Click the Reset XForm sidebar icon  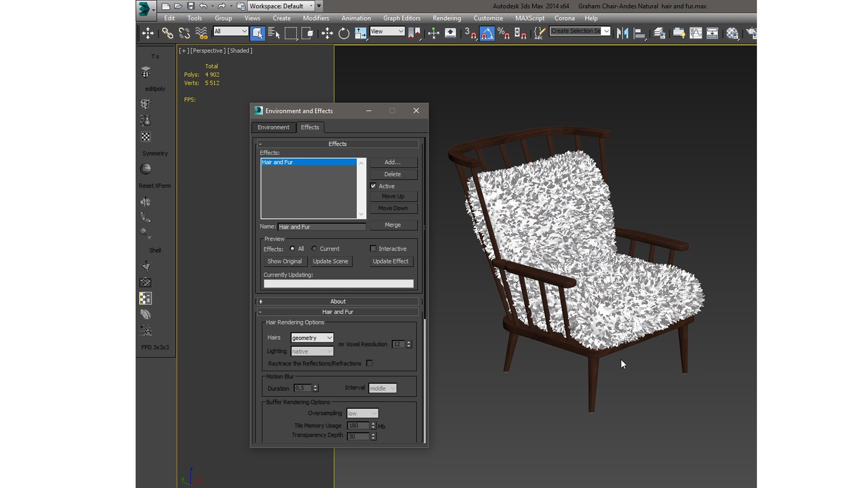click(146, 202)
